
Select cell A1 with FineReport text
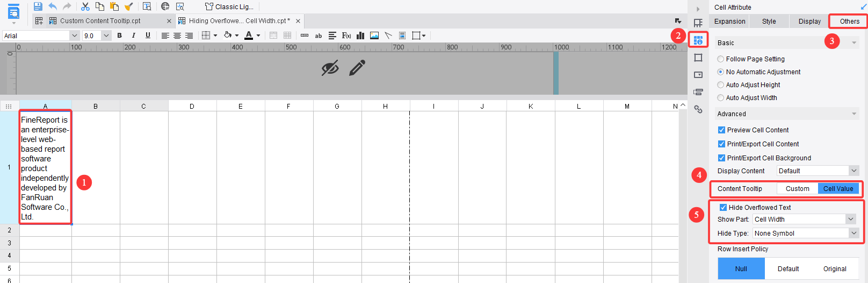click(46, 167)
